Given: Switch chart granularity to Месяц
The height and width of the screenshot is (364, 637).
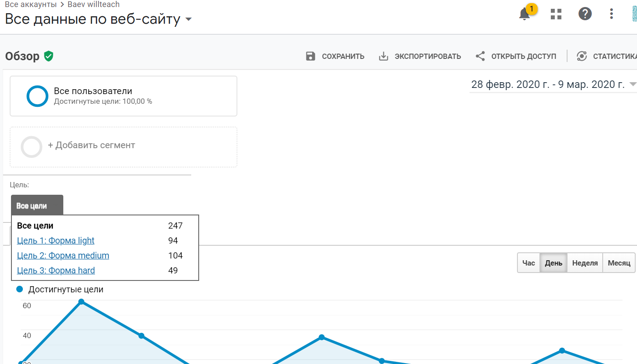Looking at the screenshot, I should coord(619,263).
